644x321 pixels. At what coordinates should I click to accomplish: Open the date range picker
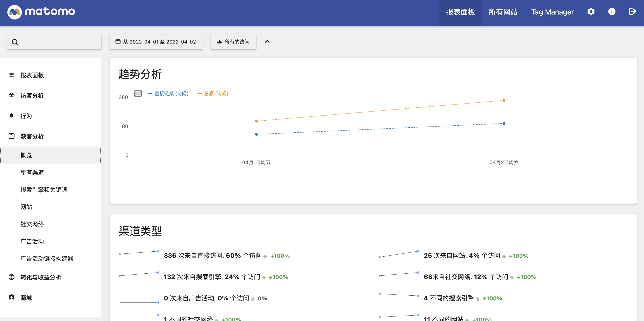coord(156,42)
